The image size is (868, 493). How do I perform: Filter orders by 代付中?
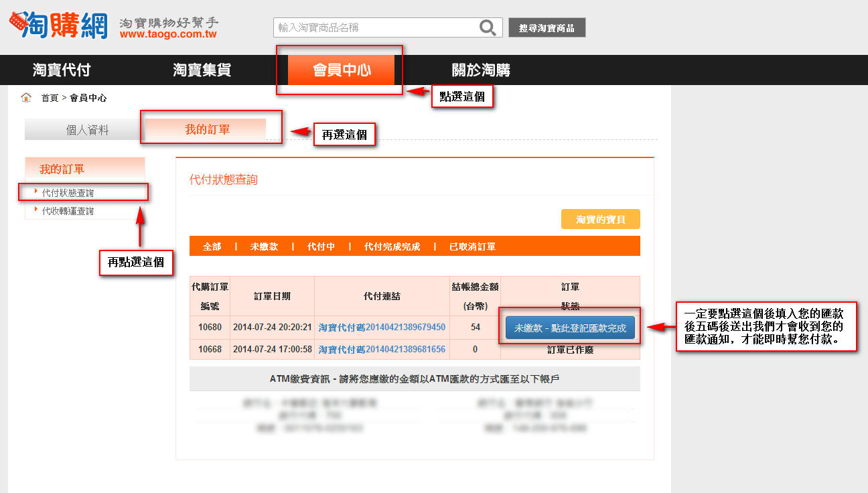coord(321,246)
